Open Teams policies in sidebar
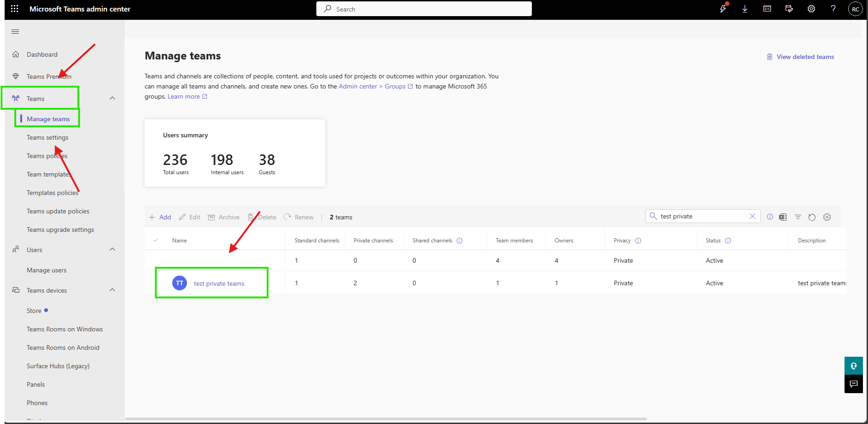Viewport: 868px width, 424px height. point(47,156)
